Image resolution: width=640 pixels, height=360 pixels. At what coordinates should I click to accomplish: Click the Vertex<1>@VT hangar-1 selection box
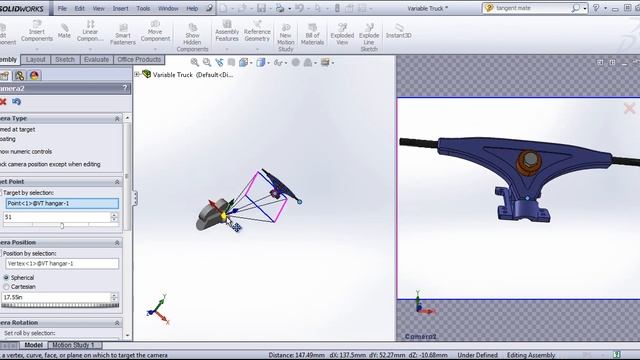click(62, 264)
